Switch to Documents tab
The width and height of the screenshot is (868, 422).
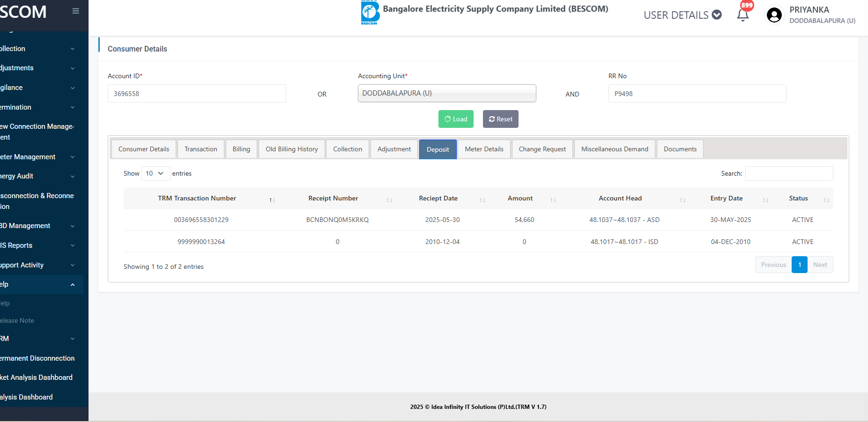click(680, 149)
